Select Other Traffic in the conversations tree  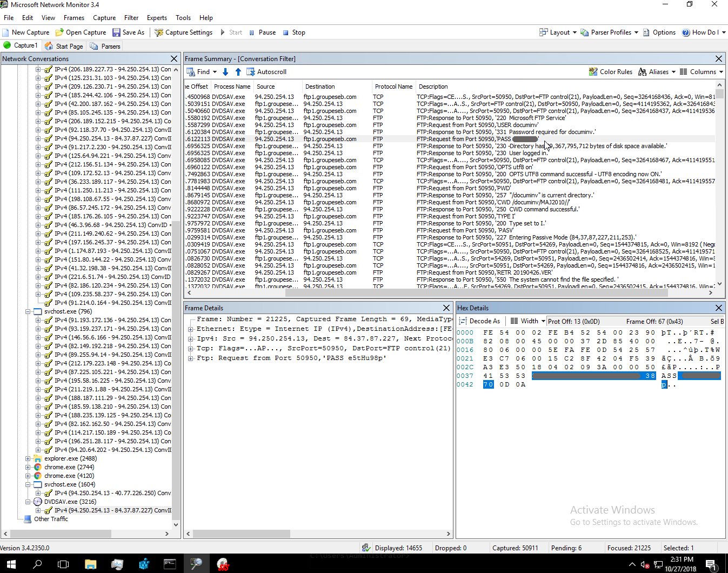(51, 519)
